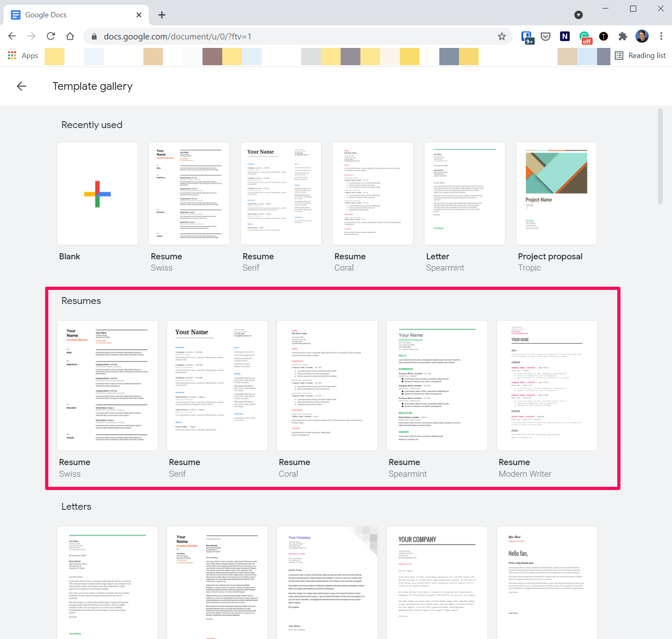Image resolution: width=672 pixels, height=639 pixels.
Task: Open the green extension marked off
Action: coord(585,37)
